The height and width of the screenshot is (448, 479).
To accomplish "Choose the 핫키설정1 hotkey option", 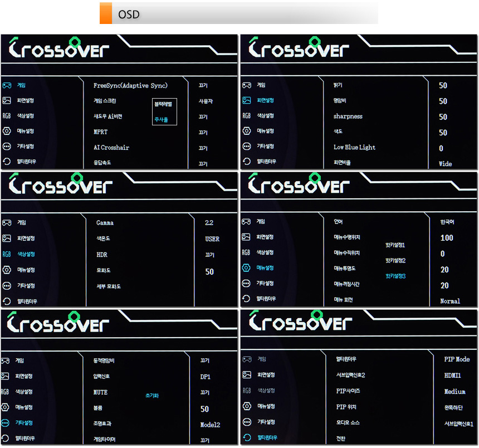I will click(395, 245).
